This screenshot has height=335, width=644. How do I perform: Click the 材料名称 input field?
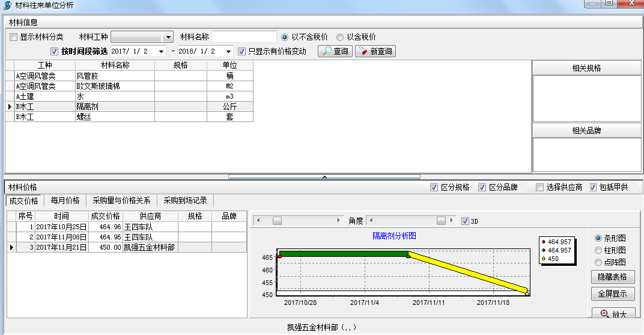pyautogui.click(x=244, y=37)
